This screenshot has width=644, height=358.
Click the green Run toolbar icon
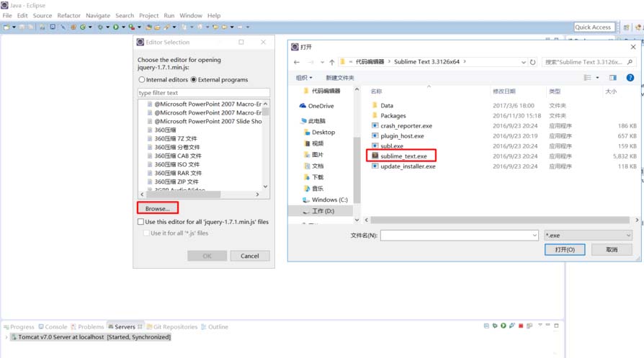(x=116, y=27)
